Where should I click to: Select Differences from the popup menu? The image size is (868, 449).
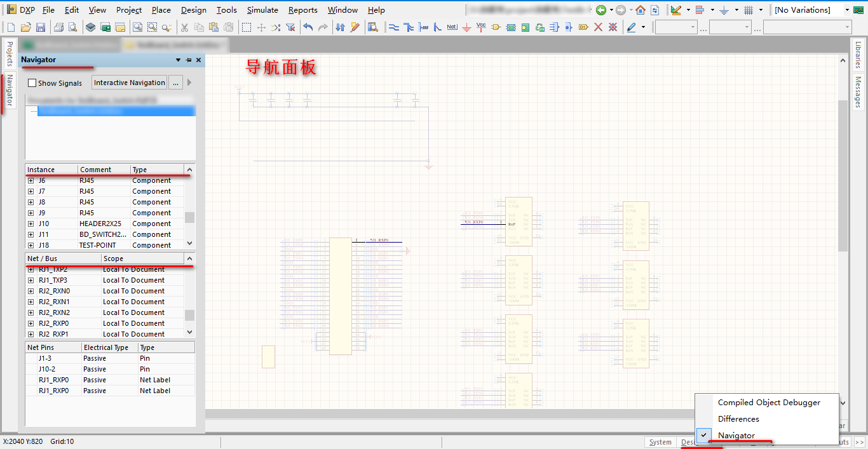[738, 419]
